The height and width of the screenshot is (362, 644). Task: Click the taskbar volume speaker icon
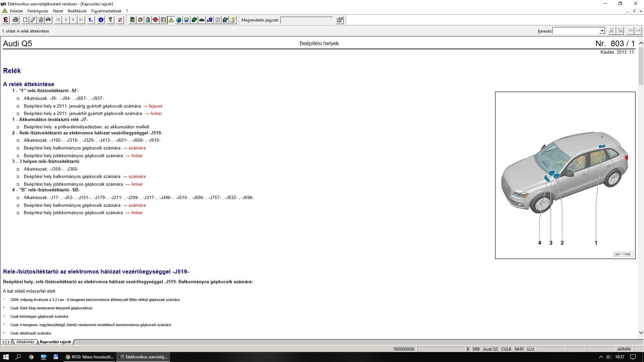[x=608, y=357]
